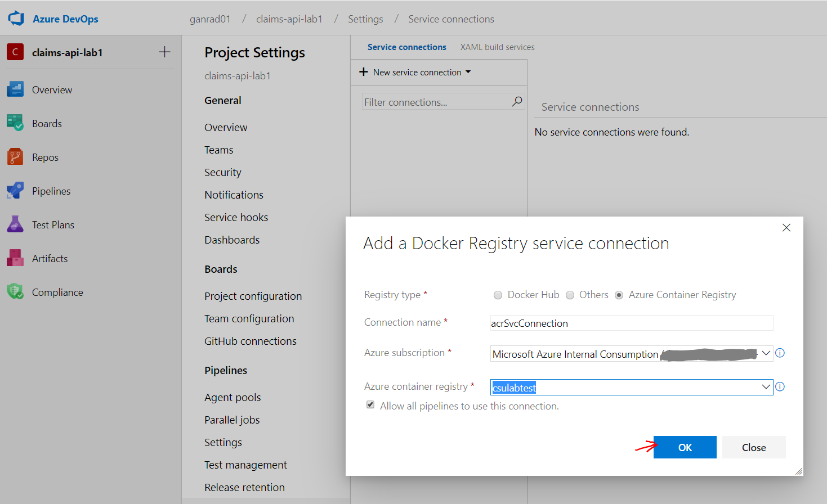
Task: Click the Compliance label in sidebar
Action: pos(57,292)
